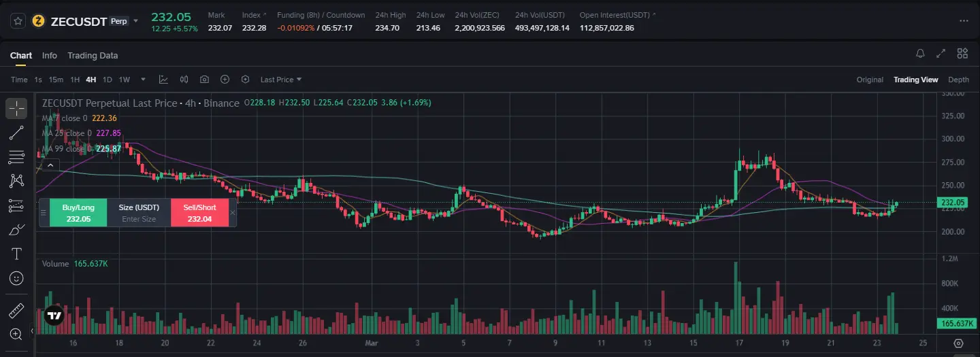Viewport: 980px width, 357px height.
Task: Select the long position forecasting tool
Action: pos(16,205)
